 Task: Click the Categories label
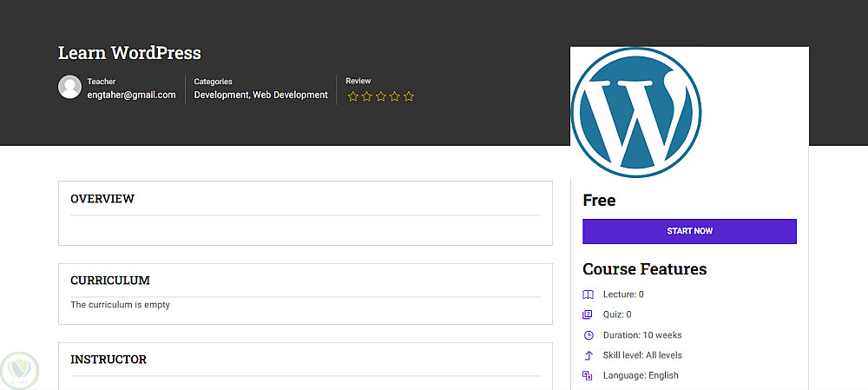click(214, 82)
